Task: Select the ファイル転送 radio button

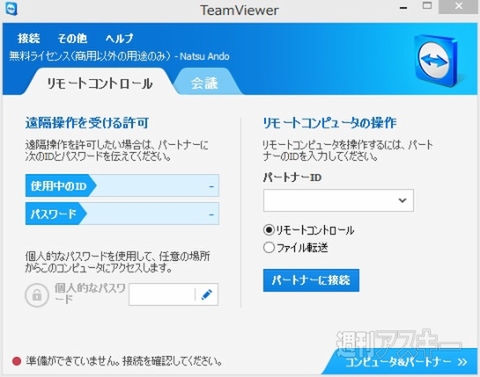Action: (269, 248)
